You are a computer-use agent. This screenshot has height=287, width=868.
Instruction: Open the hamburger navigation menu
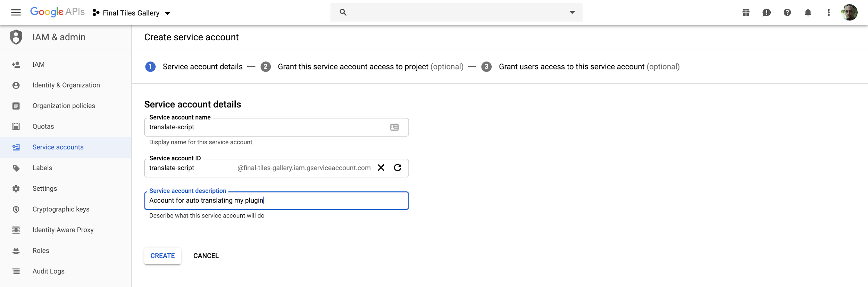point(16,13)
